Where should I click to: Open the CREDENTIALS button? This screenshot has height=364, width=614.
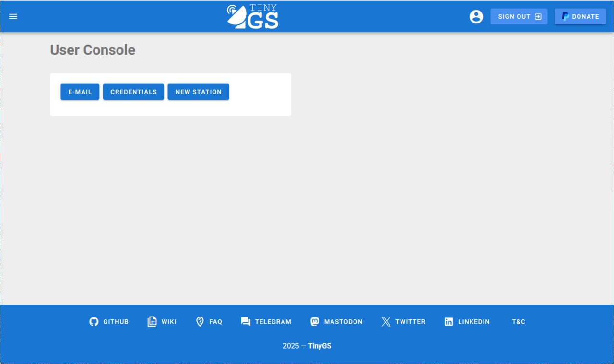(133, 92)
